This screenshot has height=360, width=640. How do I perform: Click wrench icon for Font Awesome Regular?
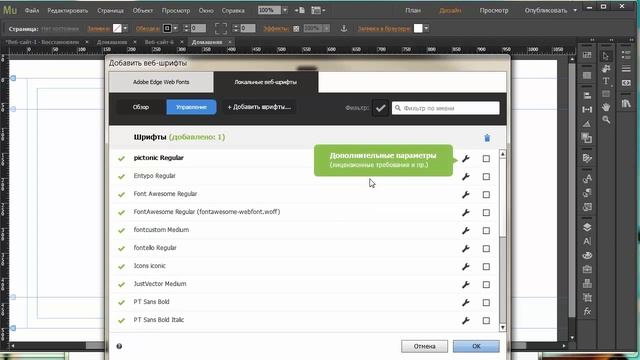466,194
